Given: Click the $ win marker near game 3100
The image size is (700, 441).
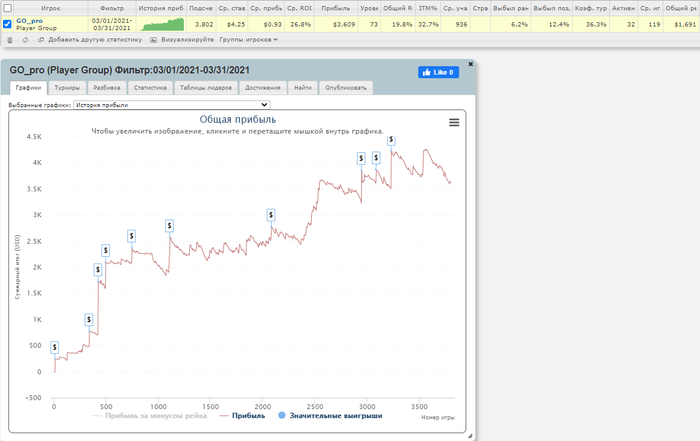Looking at the screenshot, I should coord(376,158).
